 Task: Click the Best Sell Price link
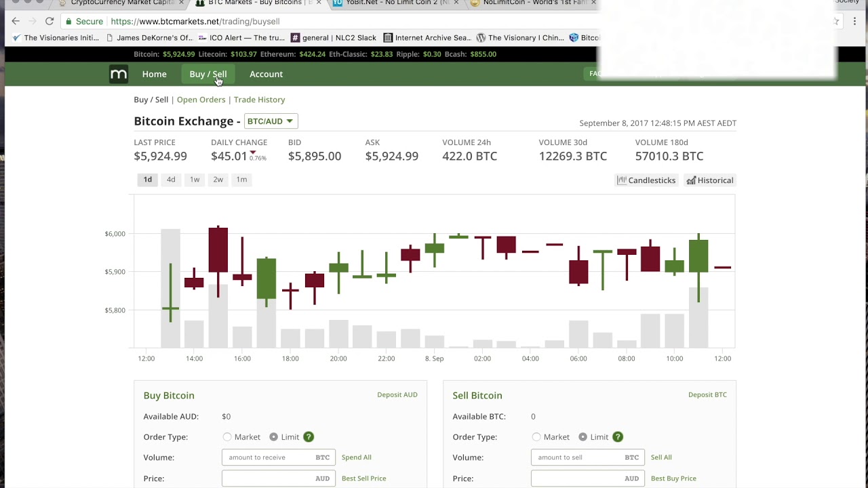(364, 479)
